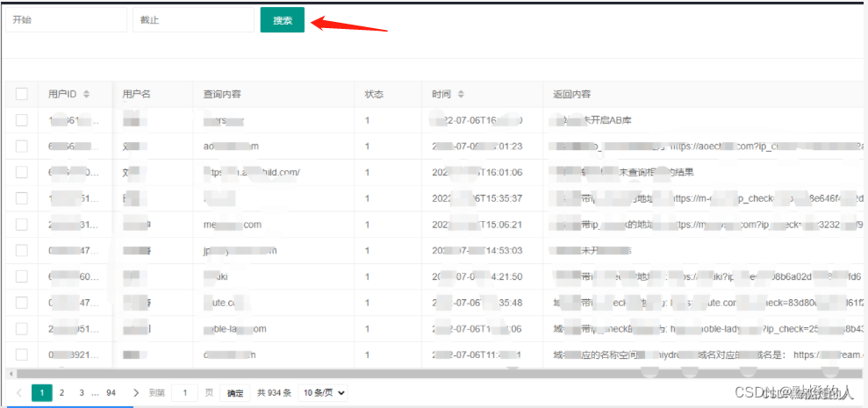Screen dimensions: 868x408
Task: Sort by 时间 using its sort arrows
Action: (x=461, y=94)
